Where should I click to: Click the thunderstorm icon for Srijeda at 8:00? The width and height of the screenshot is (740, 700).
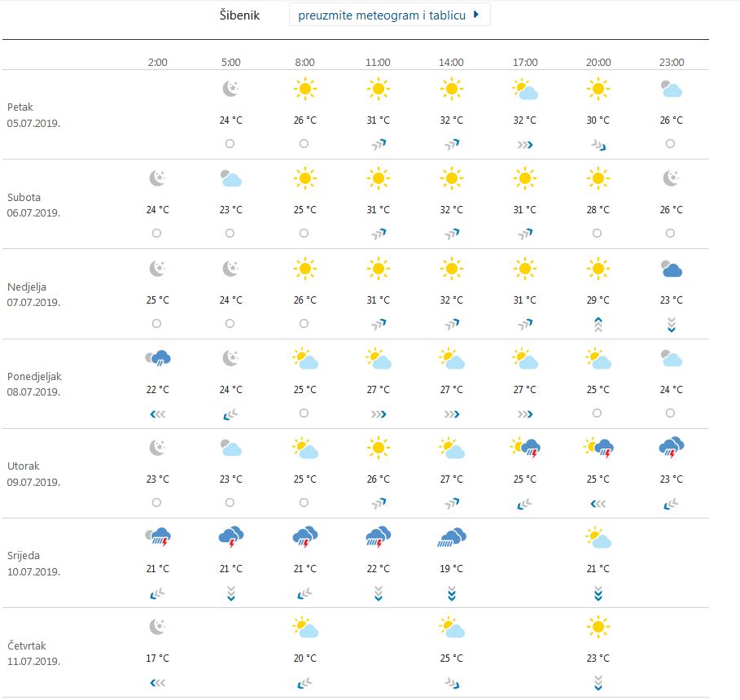tap(304, 536)
